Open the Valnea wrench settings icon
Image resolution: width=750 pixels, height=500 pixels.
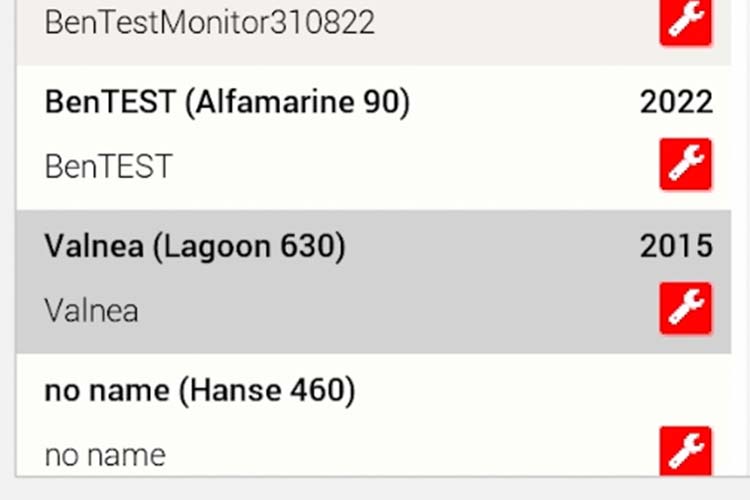tap(685, 308)
